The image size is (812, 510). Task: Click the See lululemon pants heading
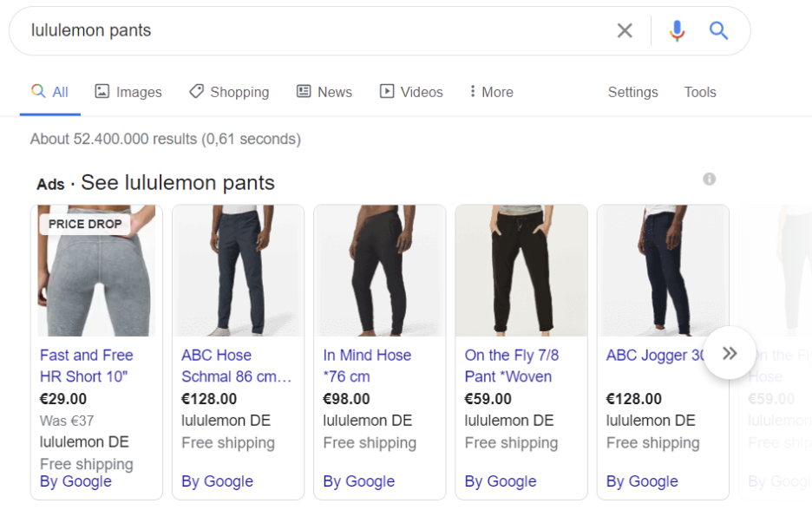point(178,183)
